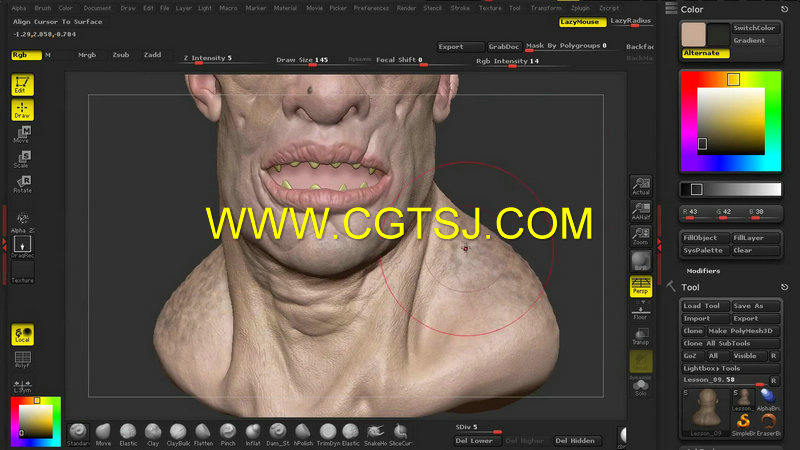The width and height of the screenshot is (800, 450).
Task: Click the AAHalf view icon
Action: tap(641, 211)
